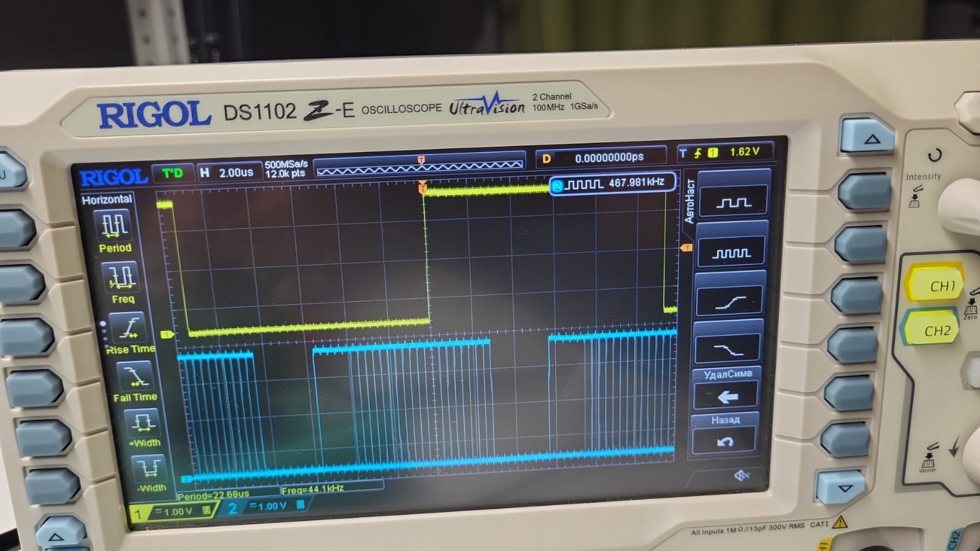Click the trigger level marker at grid edge

click(x=686, y=248)
